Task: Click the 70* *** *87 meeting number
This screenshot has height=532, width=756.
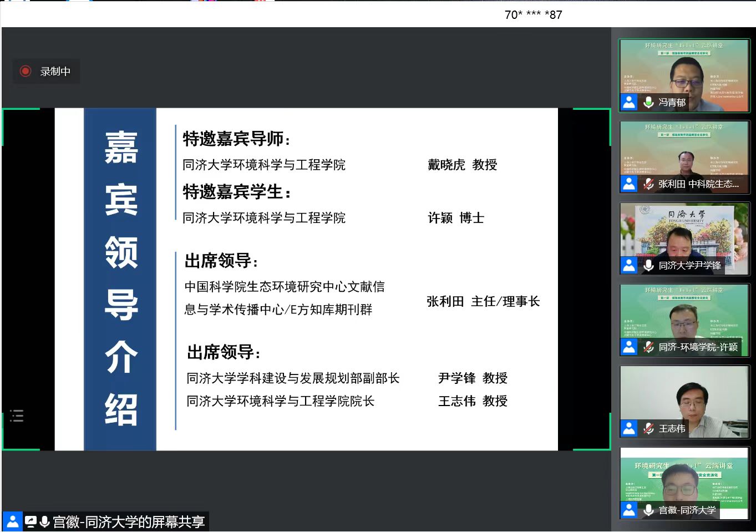Action: click(x=533, y=15)
